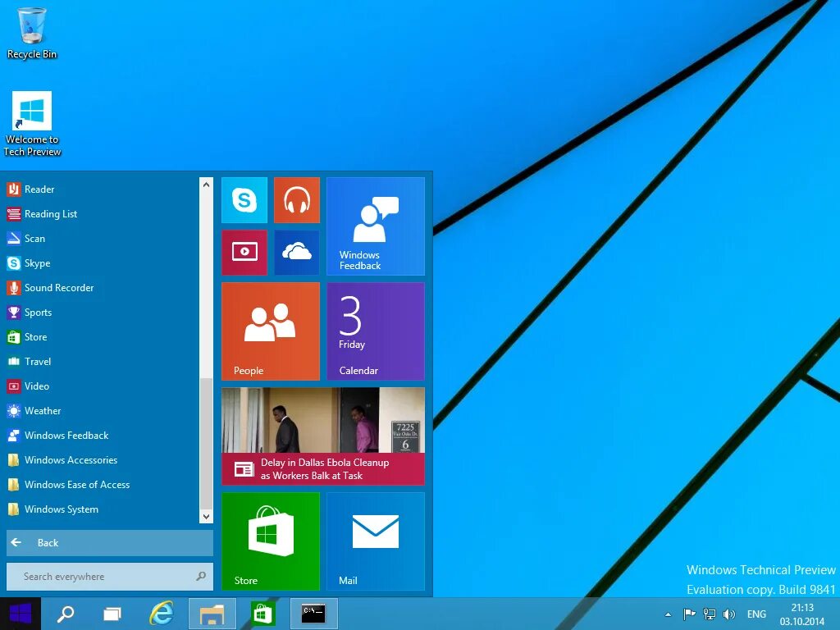
Task: Click the ENG language indicator
Action: click(x=756, y=614)
